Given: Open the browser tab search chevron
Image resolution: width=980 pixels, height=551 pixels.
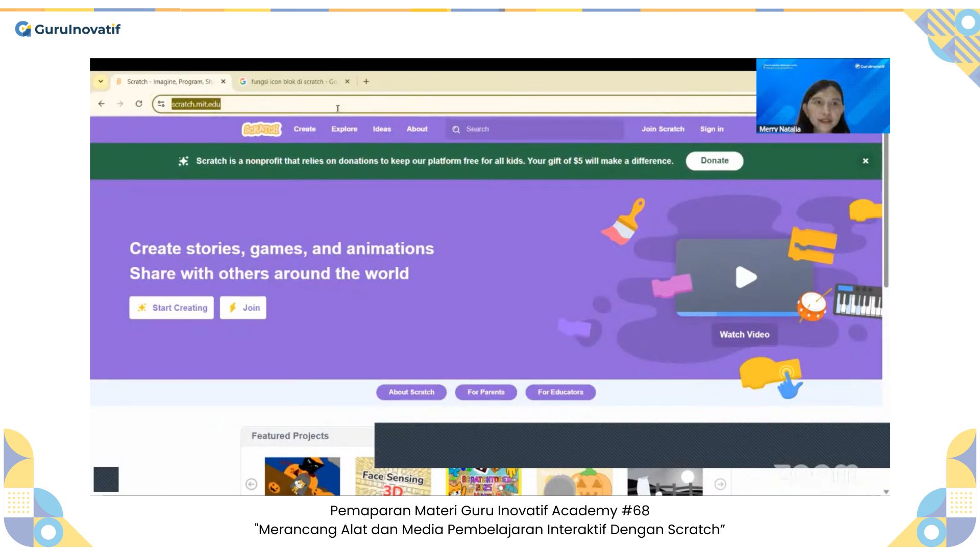Looking at the screenshot, I should [100, 81].
